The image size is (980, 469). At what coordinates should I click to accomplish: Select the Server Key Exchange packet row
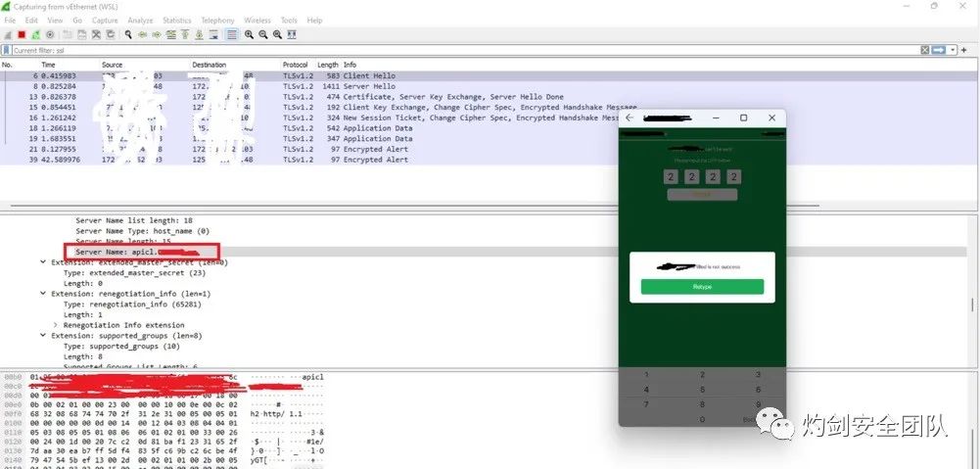point(488,97)
